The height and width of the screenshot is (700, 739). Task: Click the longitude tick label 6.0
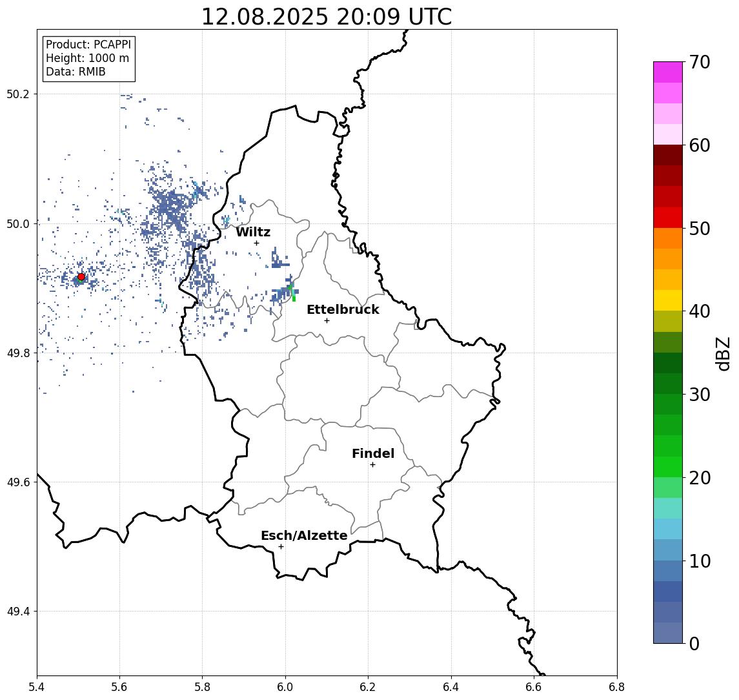coord(285,687)
